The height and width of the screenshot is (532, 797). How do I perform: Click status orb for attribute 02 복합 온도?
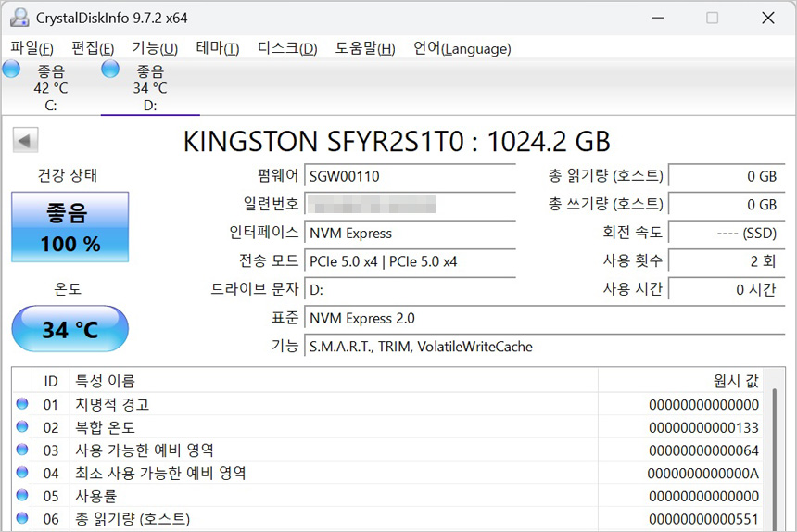click(22, 427)
